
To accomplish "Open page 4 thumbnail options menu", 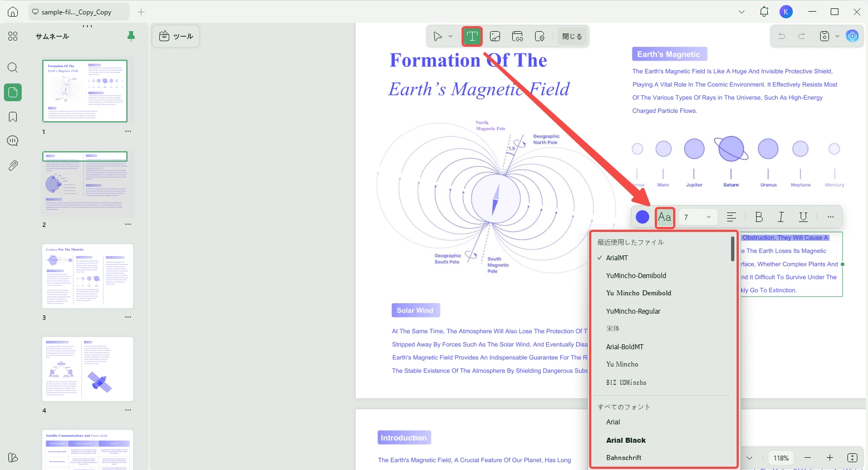I will [128, 410].
